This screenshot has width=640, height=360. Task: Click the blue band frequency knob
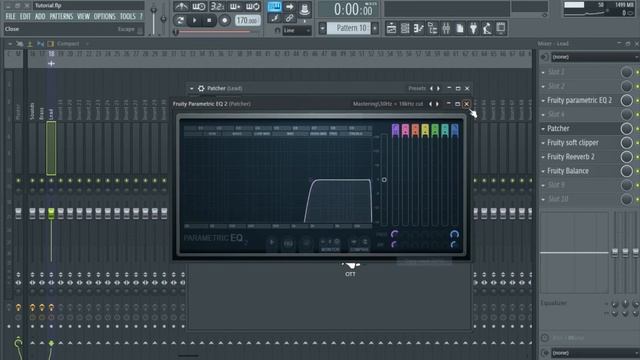[454, 234]
